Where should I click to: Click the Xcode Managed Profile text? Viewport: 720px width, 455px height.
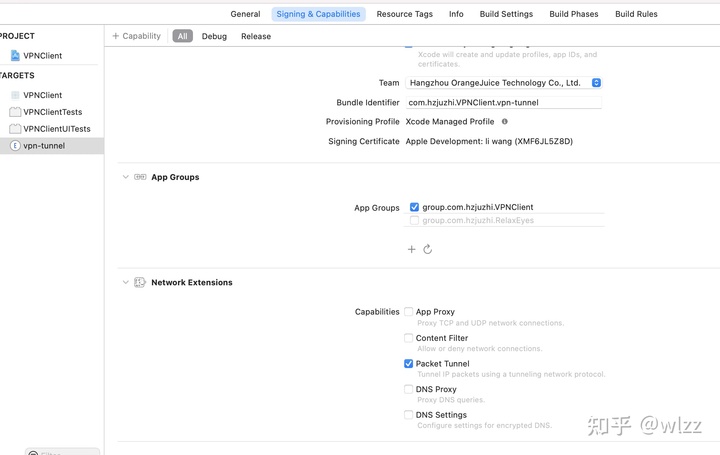point(450,122)
